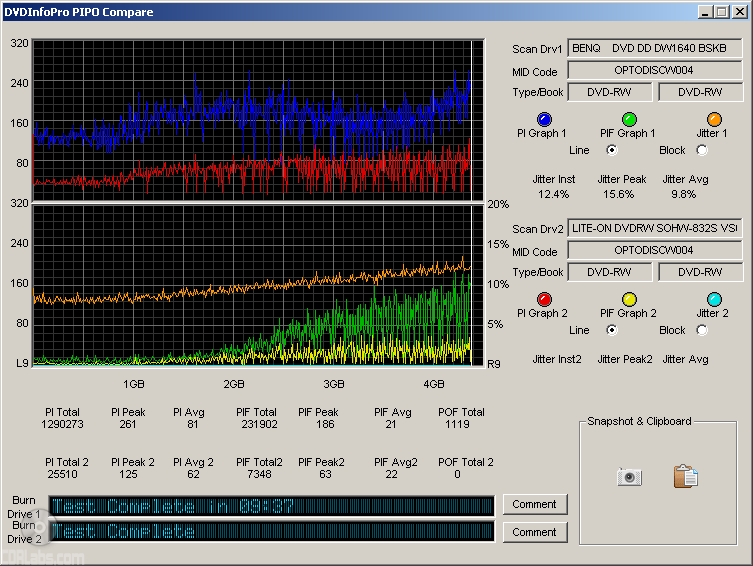Image resolution: width=753 pixels, height=566 pixels.
Task: Click the blue PI Graph 1 color circle
Action: click(543, 119)
